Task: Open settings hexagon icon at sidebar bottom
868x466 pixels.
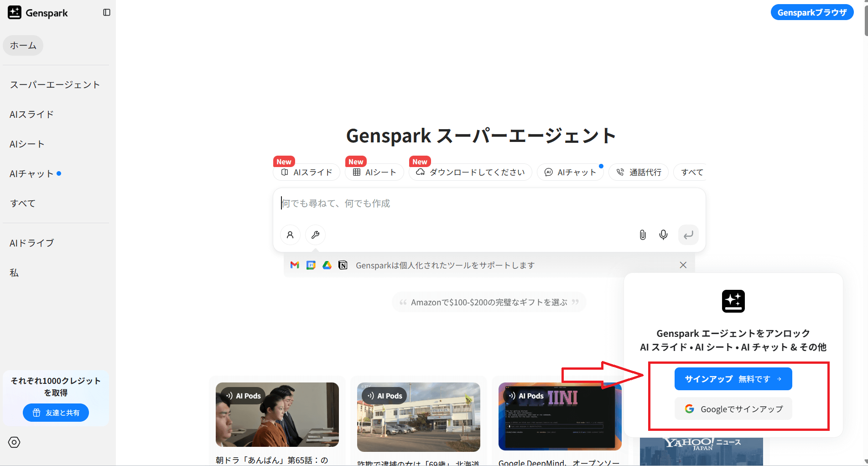Action: pyautogui.click(x=14, y=442)
